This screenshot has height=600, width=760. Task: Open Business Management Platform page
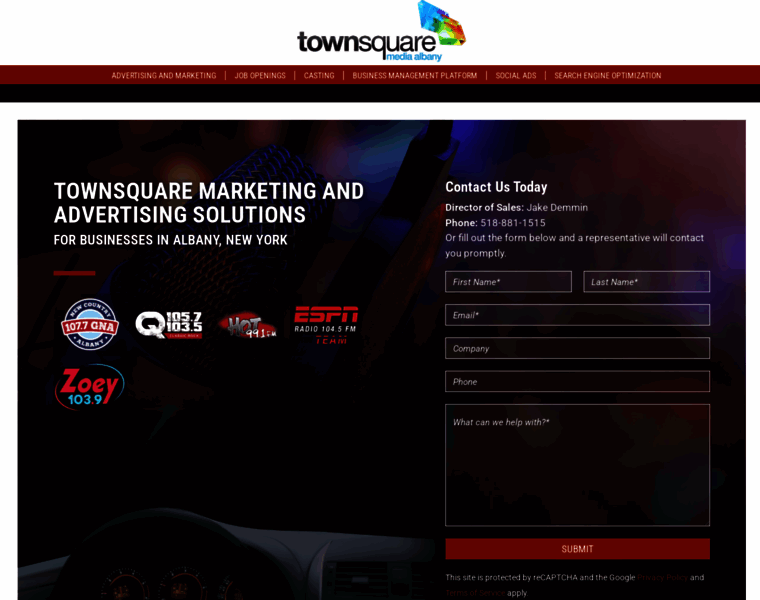tap(414, 76)
